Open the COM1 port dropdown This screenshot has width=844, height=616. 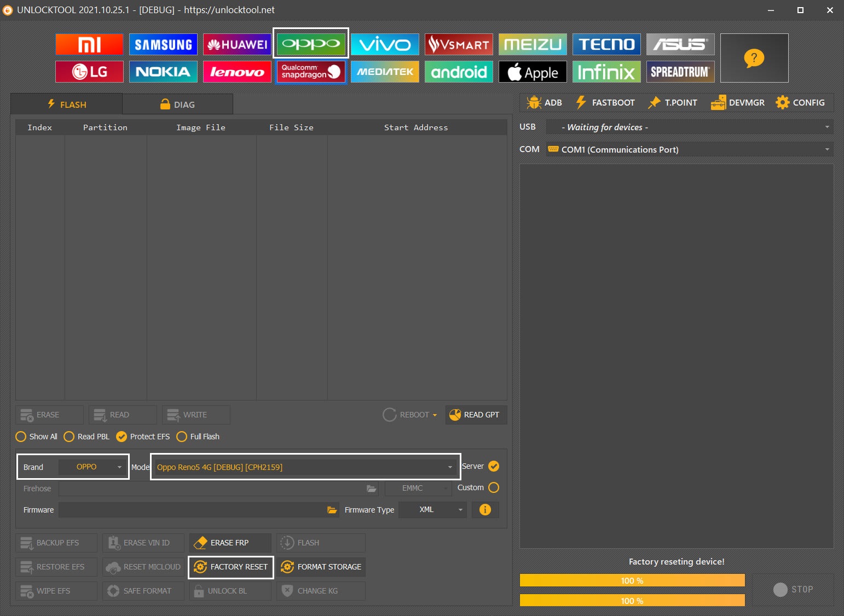point(690,149)
